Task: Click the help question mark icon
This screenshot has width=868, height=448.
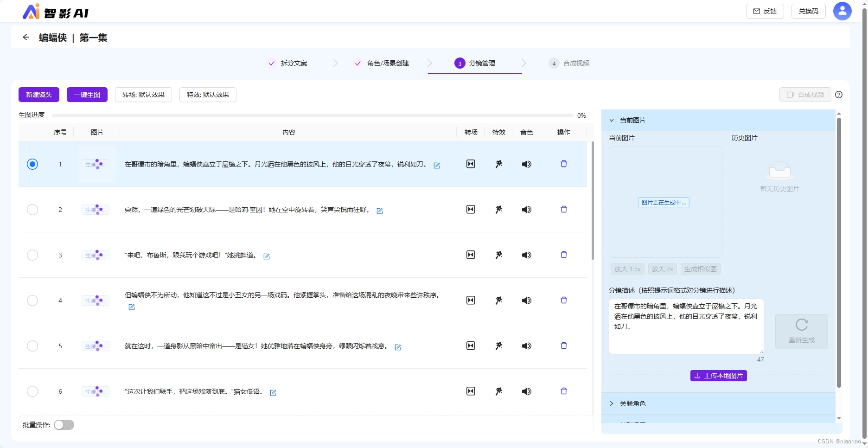Action: (x=839, y=95)
